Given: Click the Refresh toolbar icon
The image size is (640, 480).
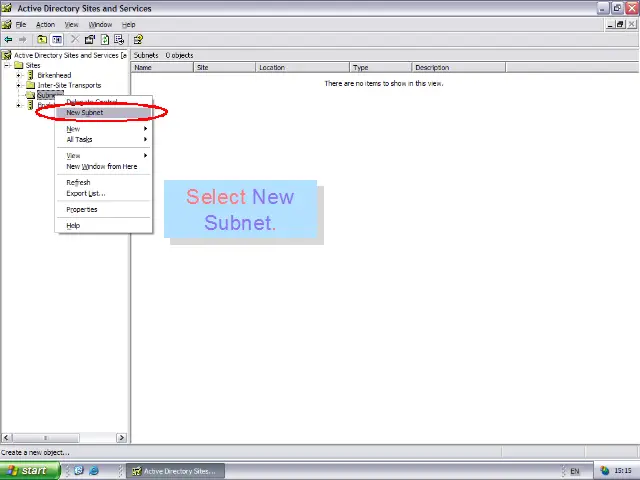Looking at the screenshot, I should click(x=104, y=40).
